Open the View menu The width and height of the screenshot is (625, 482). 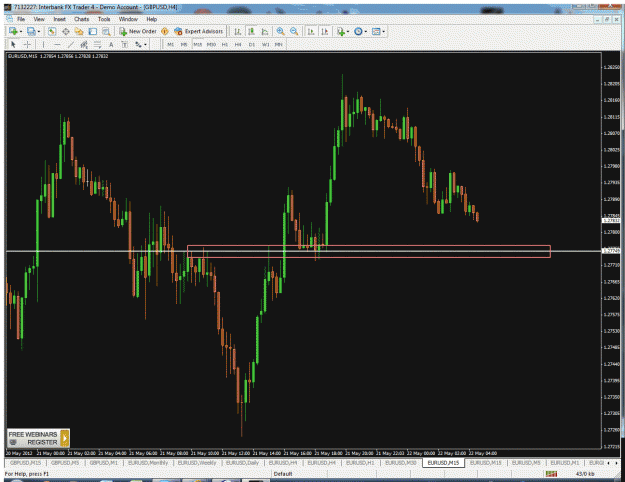click(39, 19)
